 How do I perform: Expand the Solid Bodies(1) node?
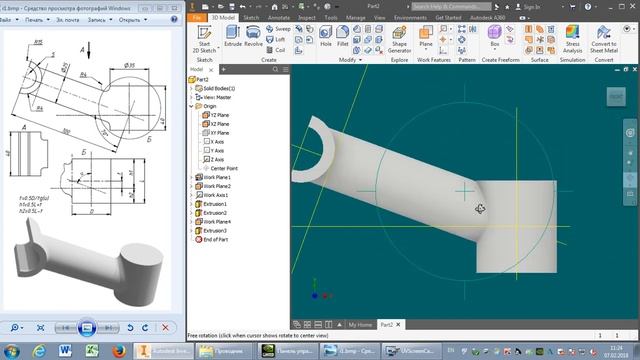pyautogui.click(x=191, y=88)
